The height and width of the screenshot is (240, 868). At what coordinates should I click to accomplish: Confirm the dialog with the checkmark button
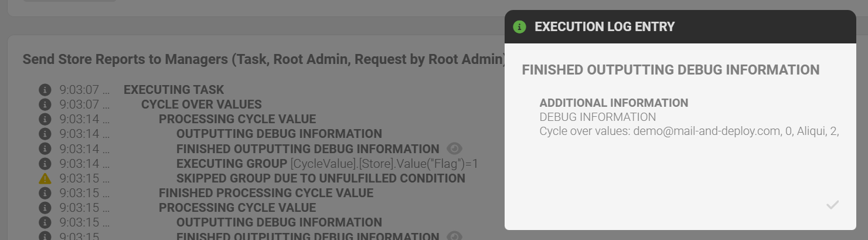[832, 205]
